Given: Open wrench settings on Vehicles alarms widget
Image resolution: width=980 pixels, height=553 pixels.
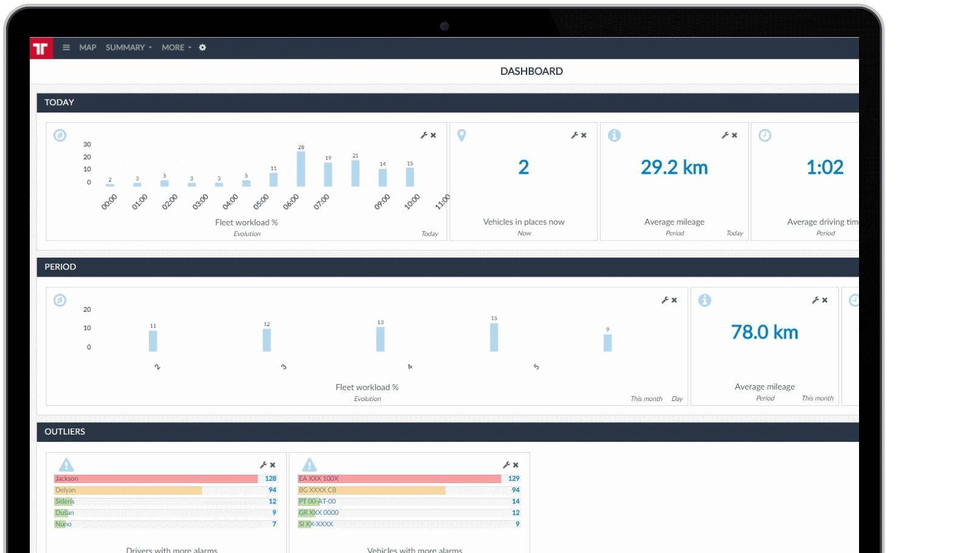Looking at the screenshot, I should pos(506,465).
